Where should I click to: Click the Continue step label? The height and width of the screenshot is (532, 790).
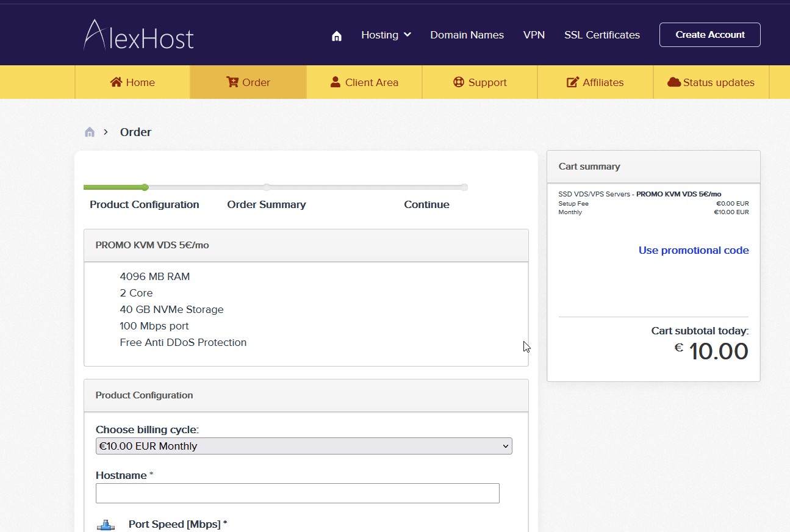point(426,204)
